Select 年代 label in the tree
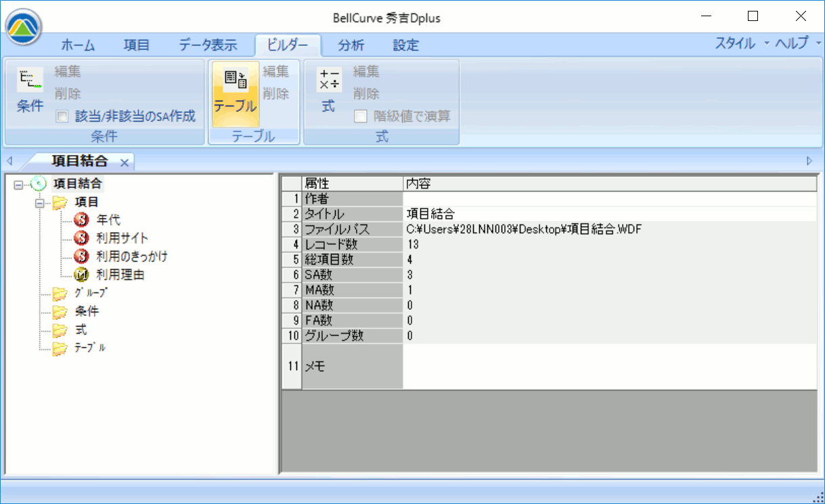825x504 pixels. point(108,220)
